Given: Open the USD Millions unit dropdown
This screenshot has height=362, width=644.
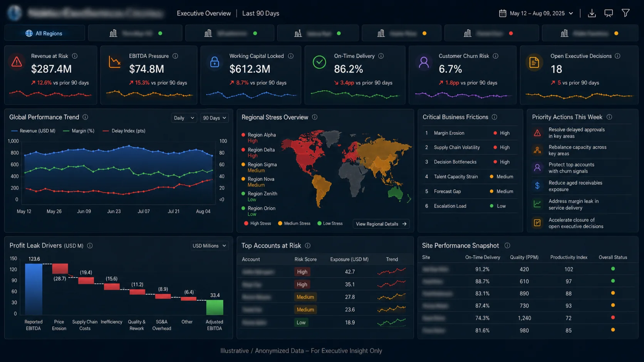Looking at the screenshot, I should [210, 246].
